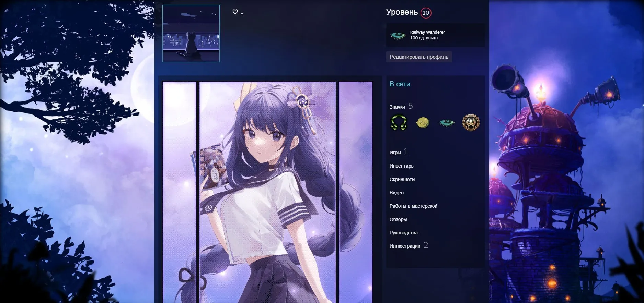This screenshot has height=303, width=644.
Task: Open the Скриншоты link
Action: point(402,179)
